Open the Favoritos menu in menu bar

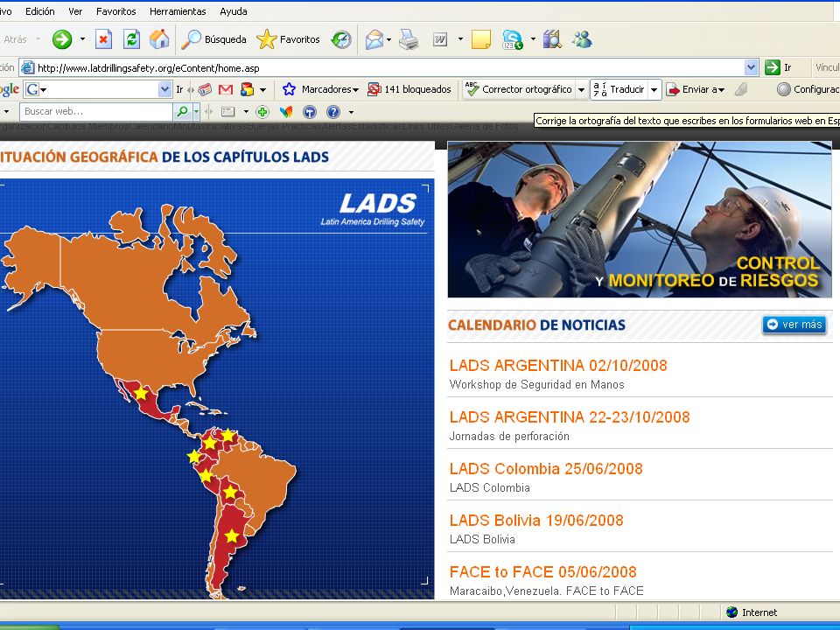click(116, 11)
